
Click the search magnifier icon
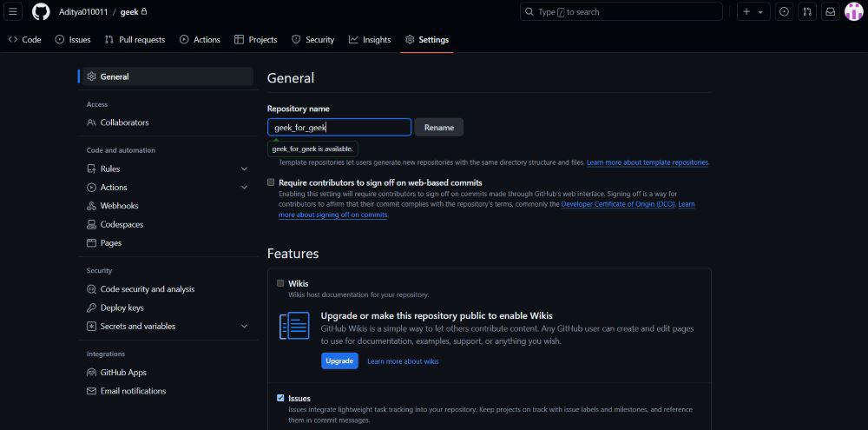[x=529, y=11]
